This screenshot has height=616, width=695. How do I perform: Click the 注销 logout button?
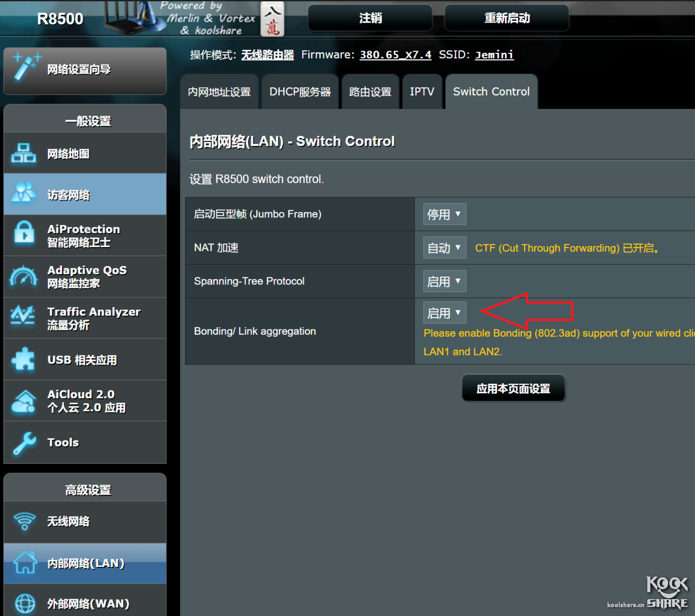[x=370, y=18]
